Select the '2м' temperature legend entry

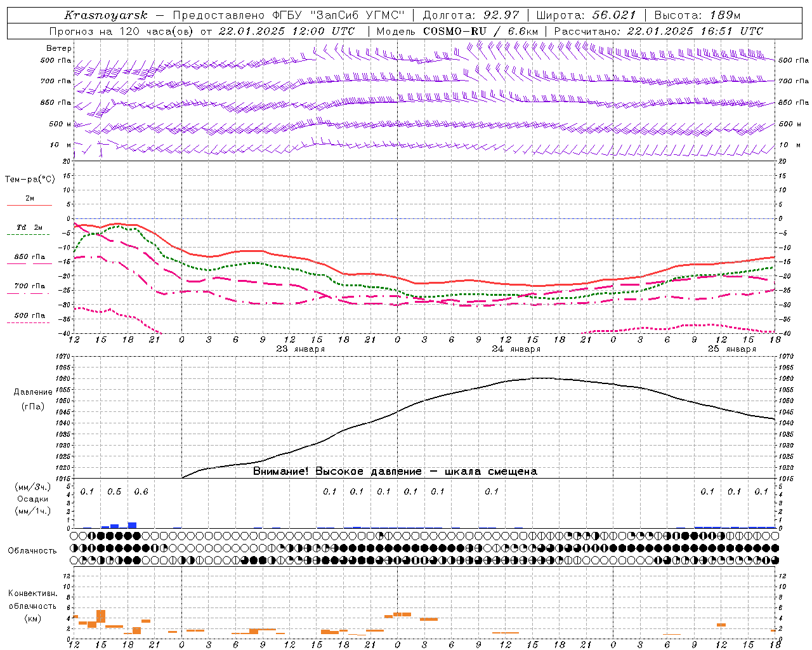pyautogui.click(x=30, y=199)
